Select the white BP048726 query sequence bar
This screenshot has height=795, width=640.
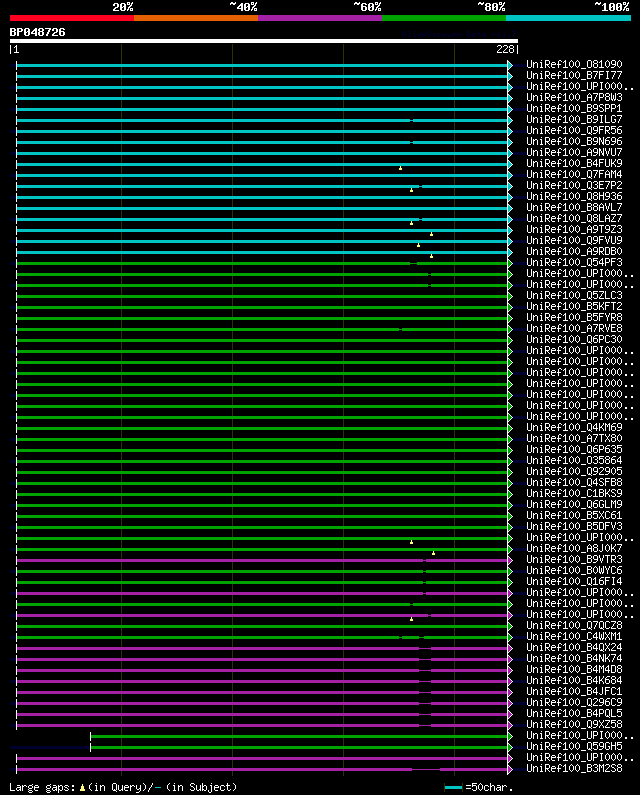(264, 41)
